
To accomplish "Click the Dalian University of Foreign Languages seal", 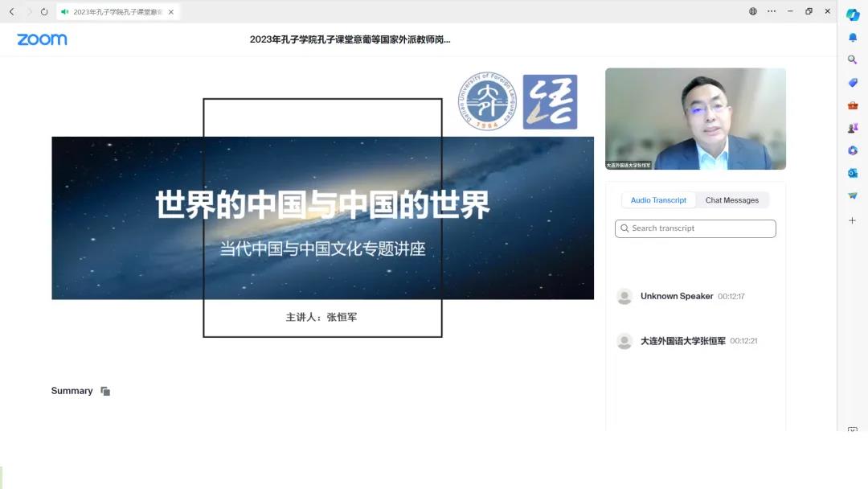I will click(x=487, y=101).
